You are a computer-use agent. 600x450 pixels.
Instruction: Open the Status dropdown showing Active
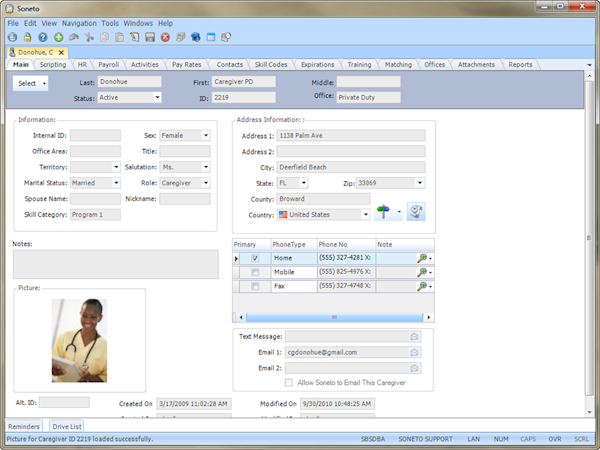pos(157,98)
